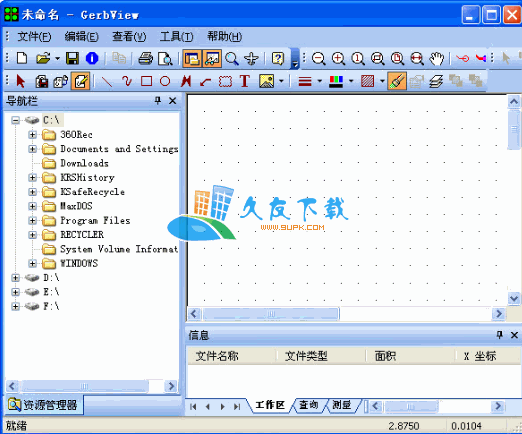Zoom in with the plus magnifier
Screen dimensions: 522x434
tap(338, 58)
